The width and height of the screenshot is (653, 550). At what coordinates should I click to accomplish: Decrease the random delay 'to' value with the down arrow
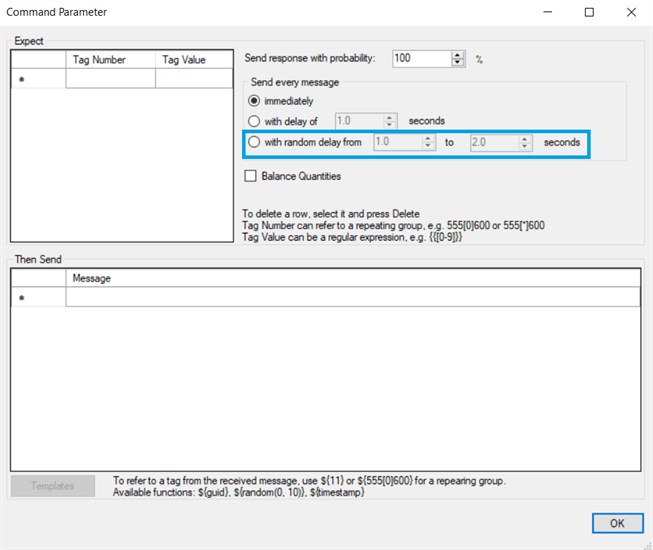(525, 146)
